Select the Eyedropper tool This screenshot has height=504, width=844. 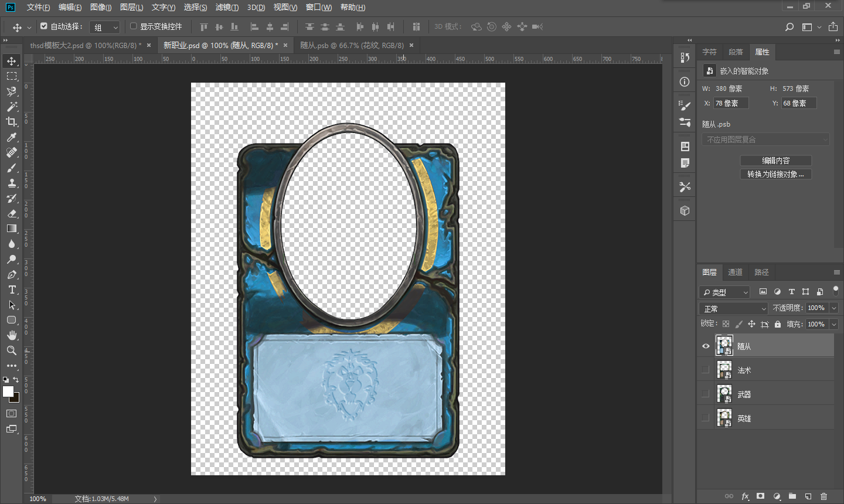click(x=12, y=137)
